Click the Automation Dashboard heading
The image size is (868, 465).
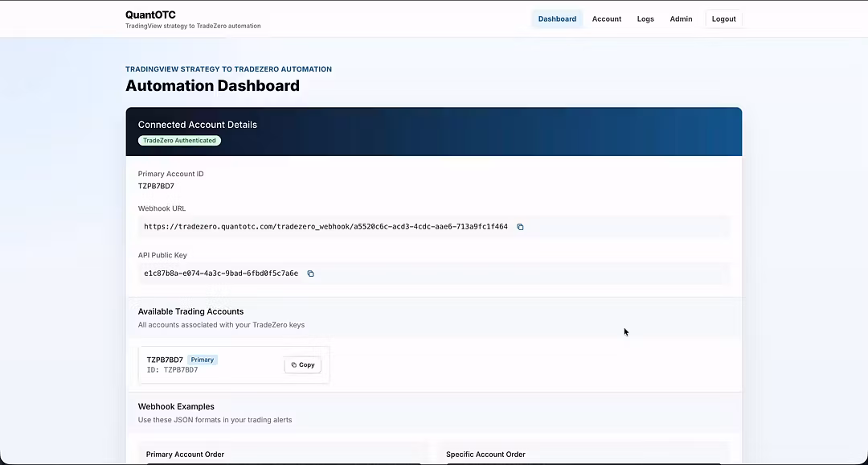pos(212,85)
